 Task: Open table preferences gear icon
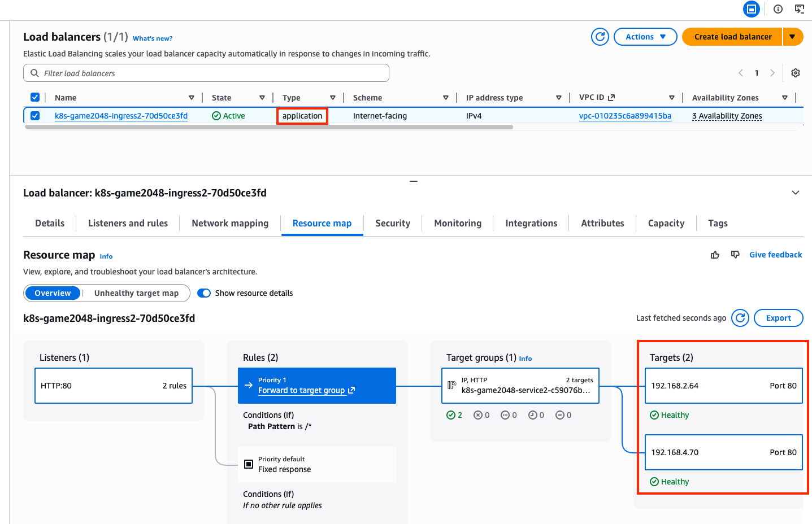tap(795, 73)
